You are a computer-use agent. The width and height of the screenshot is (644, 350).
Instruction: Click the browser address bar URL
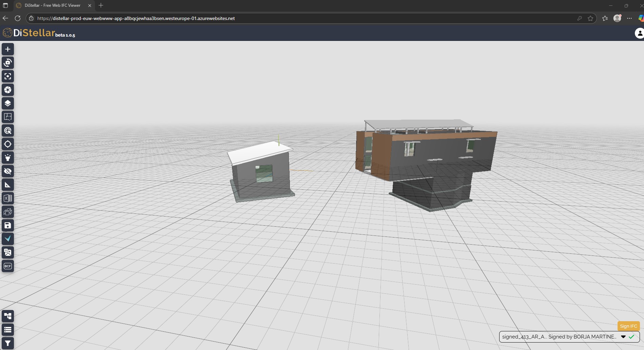pyautogui.click(x=136, y=18)
